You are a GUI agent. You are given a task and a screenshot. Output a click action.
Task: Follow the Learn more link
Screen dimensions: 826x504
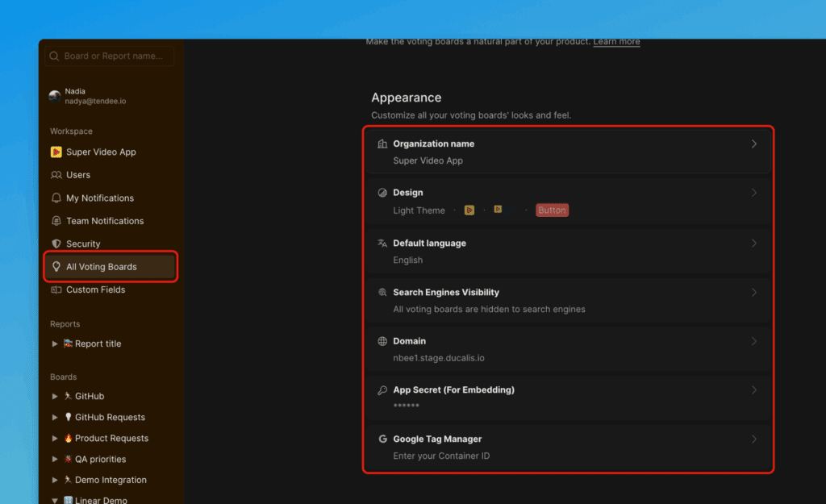[616, 42]
